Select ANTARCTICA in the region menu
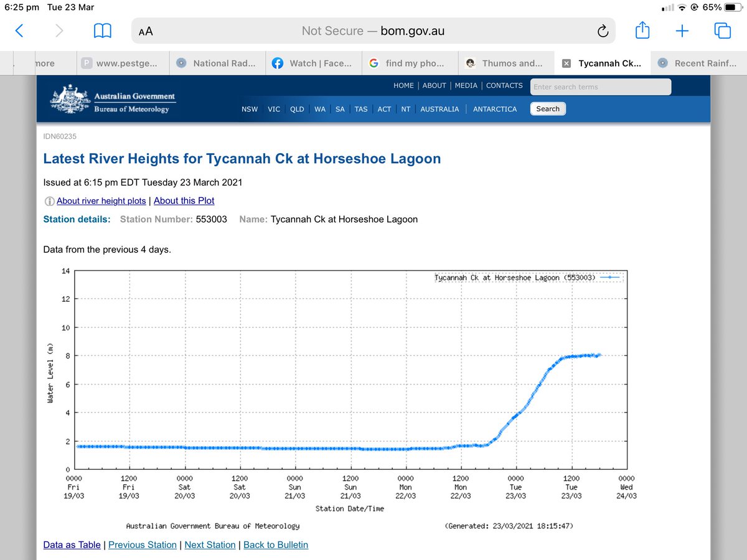This screenshot has height=560, width=747. (x=495, y=109)
